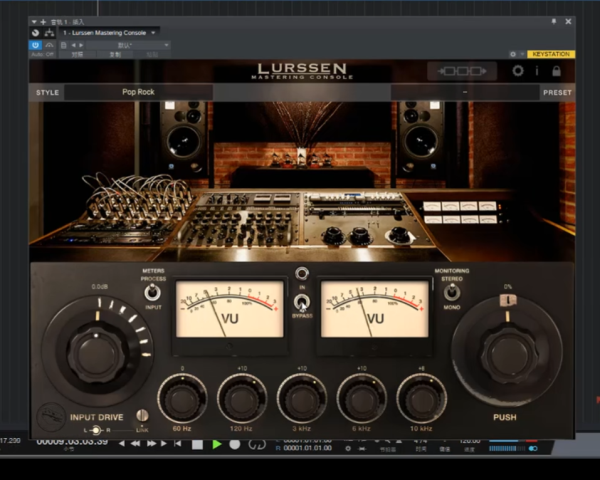Show plugin info (i) icon

point(537,71)
